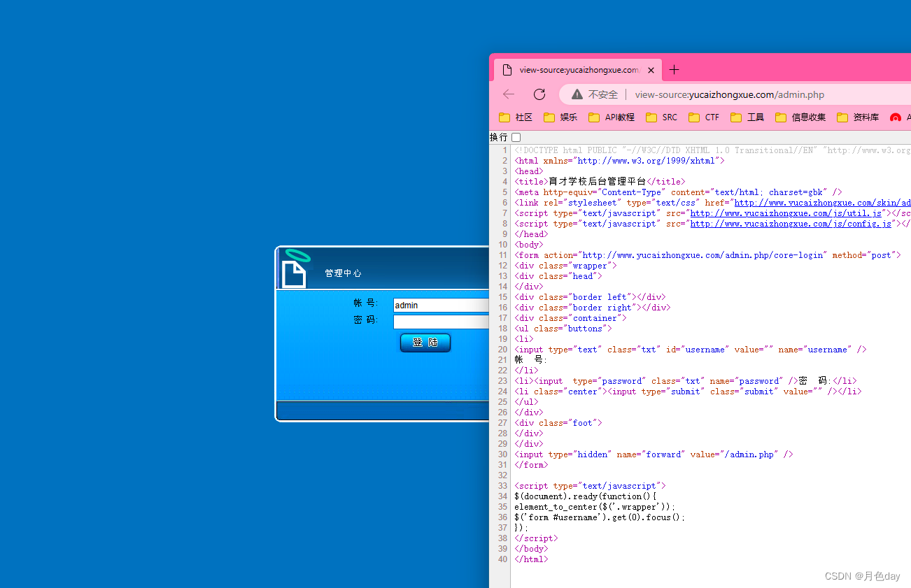Open the 信息收集 bookmark folder
This screenshot has height=588, width=911.
(x=800, y=117)
